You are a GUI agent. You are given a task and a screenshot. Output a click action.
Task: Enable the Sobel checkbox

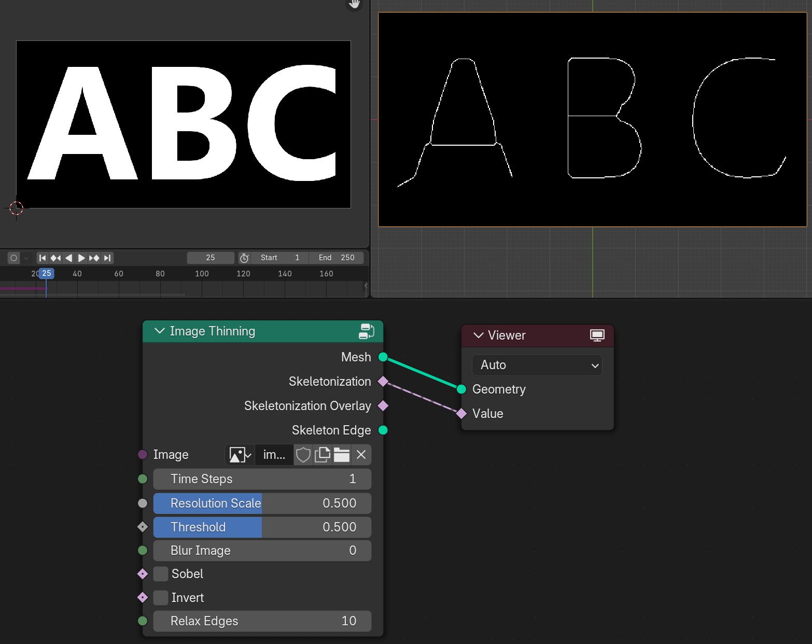tap(161, 574)
